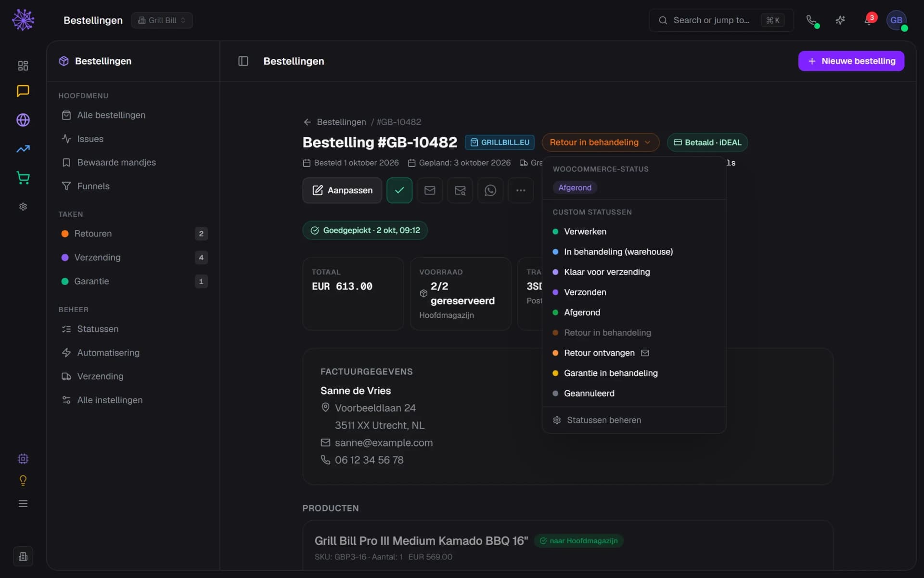Screen dimensions: 924x578
Task: Open the globe icon in left rail
Action: [23, 120]
